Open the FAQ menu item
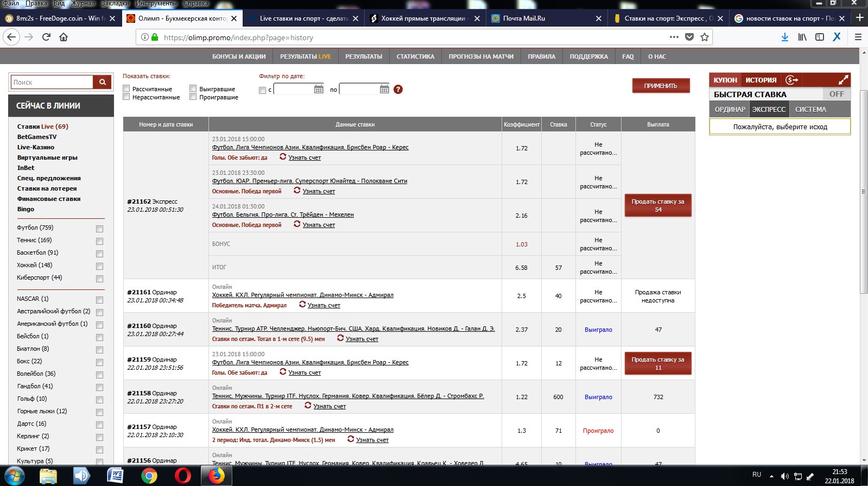The height and width of the screenshot is (486, 868). tap(628, 56)
